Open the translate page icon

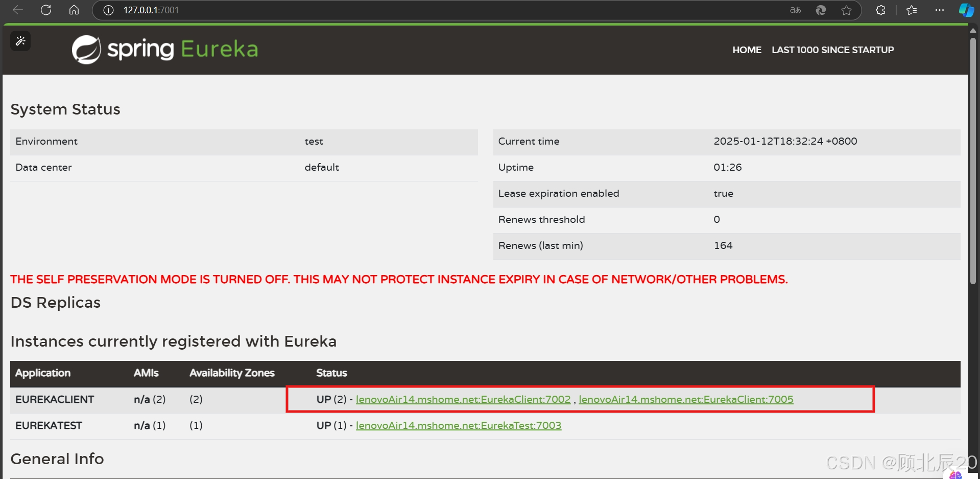coord(795,10)
